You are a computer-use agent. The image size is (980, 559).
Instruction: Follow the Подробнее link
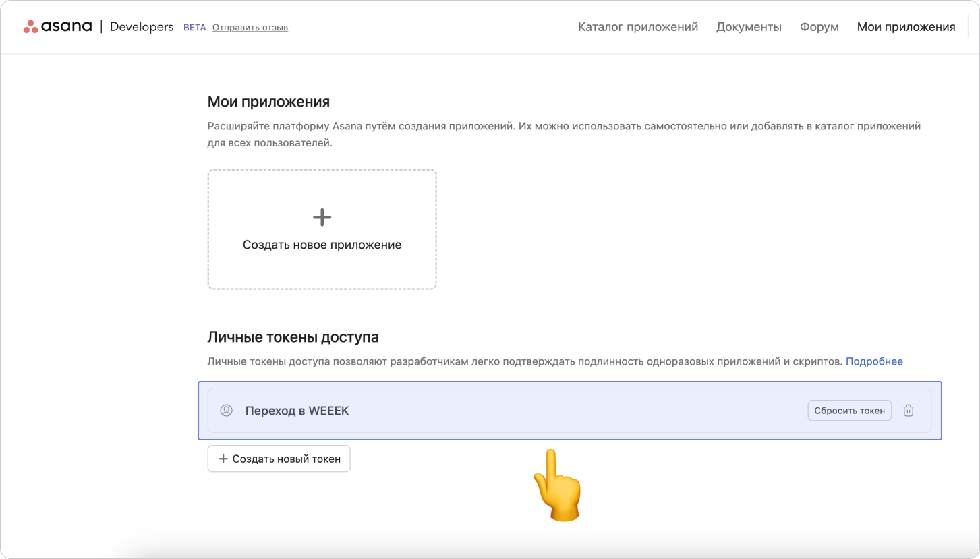pyautogui.click(x=873, y=361)
